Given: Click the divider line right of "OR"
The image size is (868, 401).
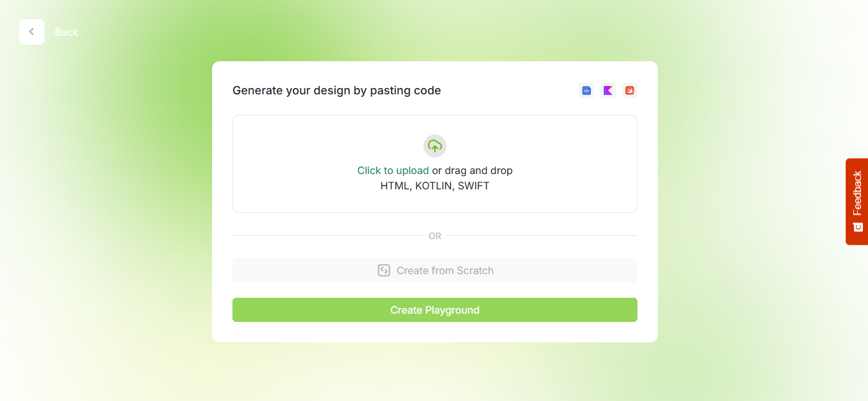Looking at the screenshot, I should 541,236.
